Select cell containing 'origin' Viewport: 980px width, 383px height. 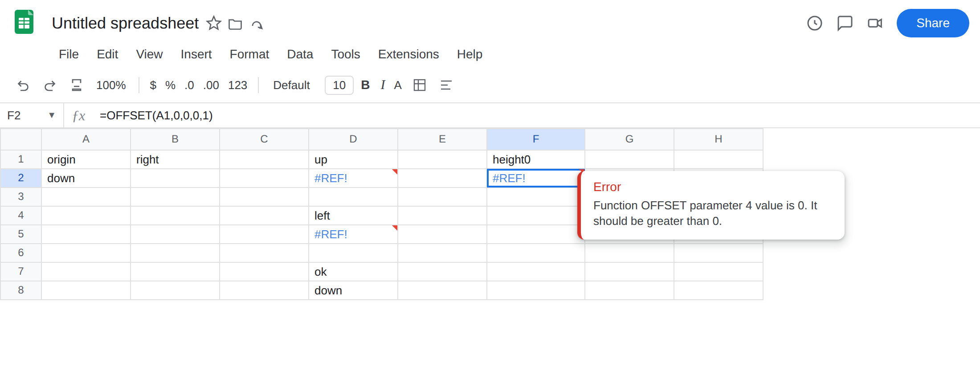click(86, 159)
